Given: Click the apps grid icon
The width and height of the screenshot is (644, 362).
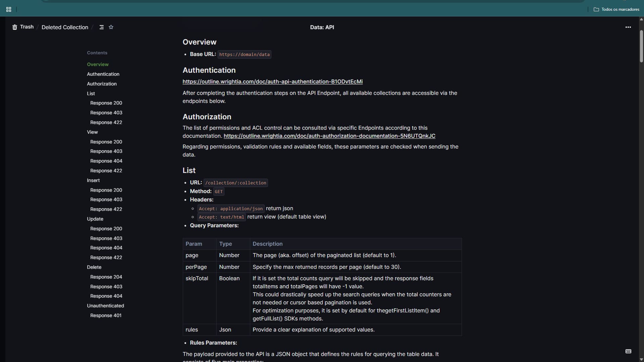Looking at the screenshot, I should 9,9.
